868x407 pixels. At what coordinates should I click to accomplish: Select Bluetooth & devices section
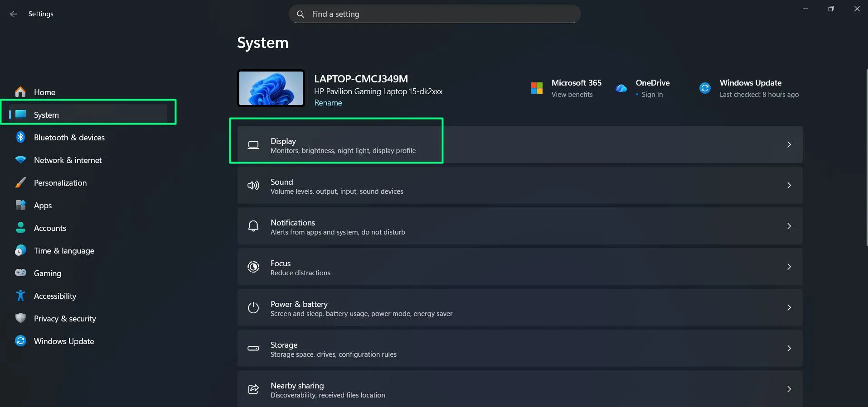(x=88, y=137)
